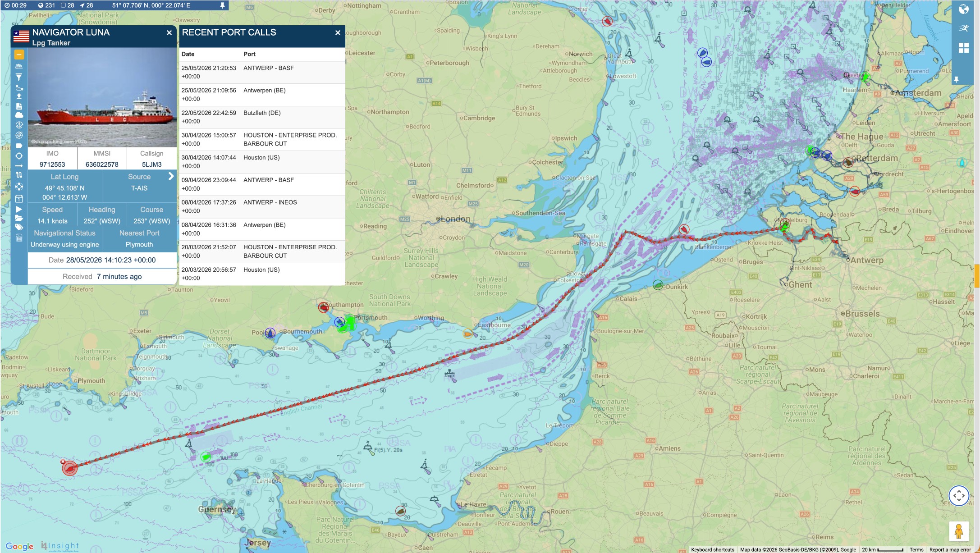Center on vessel using crosshair circle icon
This screenshot has height=553, width=980.
point(19,156)
